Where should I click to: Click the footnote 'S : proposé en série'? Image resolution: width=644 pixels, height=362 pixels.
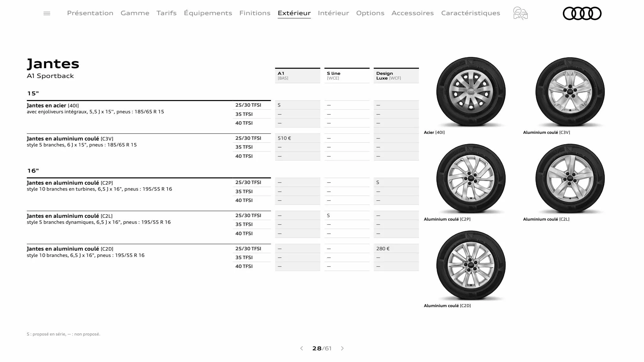(x=63, y=334)
